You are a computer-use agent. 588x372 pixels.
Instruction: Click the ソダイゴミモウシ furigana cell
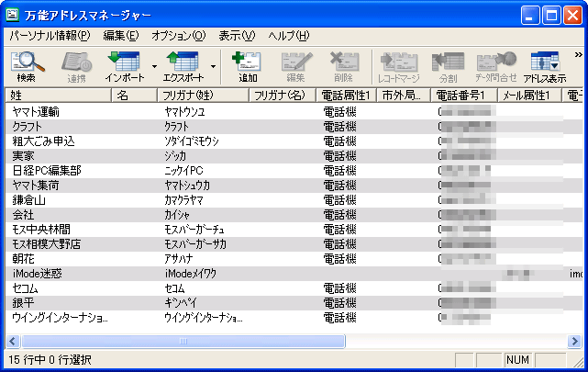pos(191,141)
